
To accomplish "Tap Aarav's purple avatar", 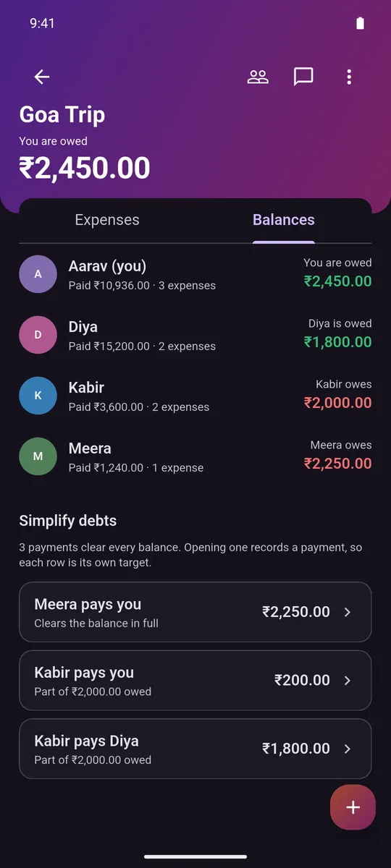I will [x=38, y=274].
